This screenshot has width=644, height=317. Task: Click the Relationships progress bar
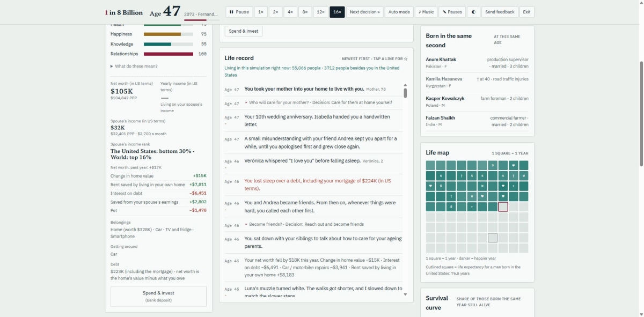pyautogui.click(x=169, y=54)
